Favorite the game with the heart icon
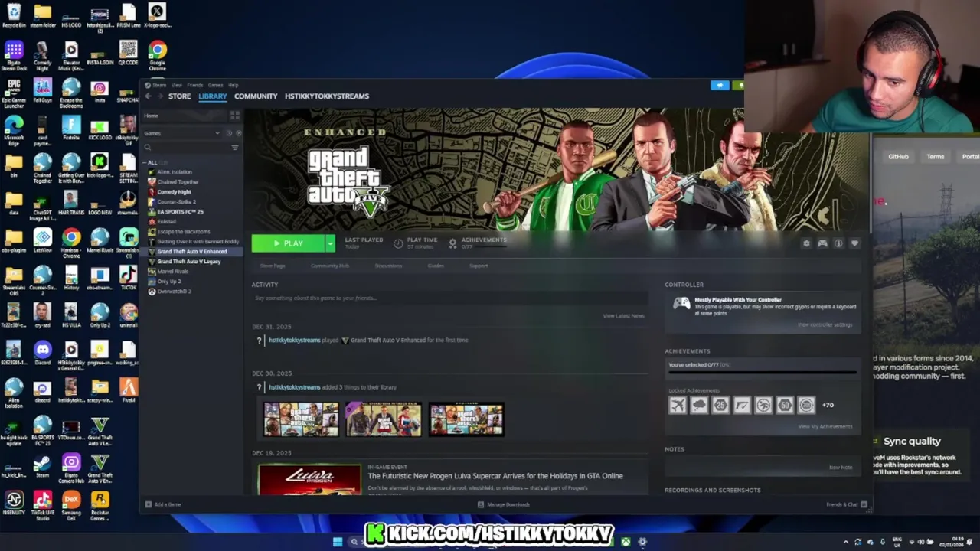This screenshot has width=980, height=551. pyautogui.click(x=854, y=243)
